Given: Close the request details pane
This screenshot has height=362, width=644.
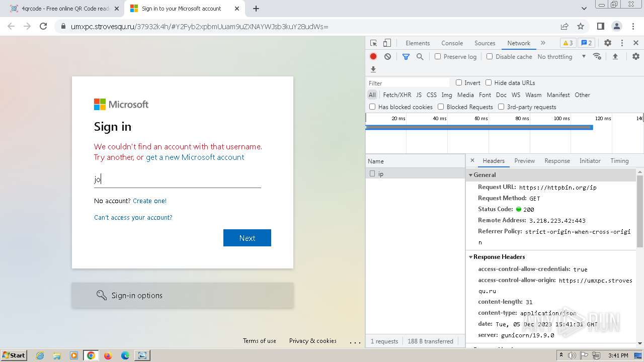Looking at the screenshot, I should click(472, 161).
